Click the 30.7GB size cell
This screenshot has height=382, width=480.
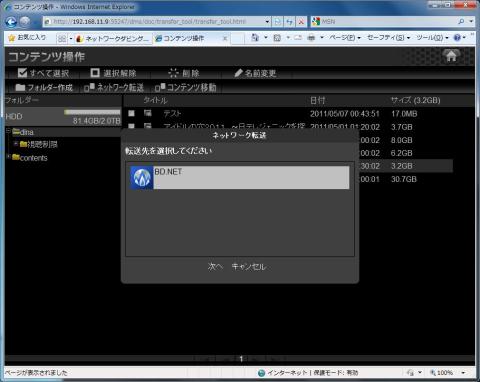(x=404, y=179)
